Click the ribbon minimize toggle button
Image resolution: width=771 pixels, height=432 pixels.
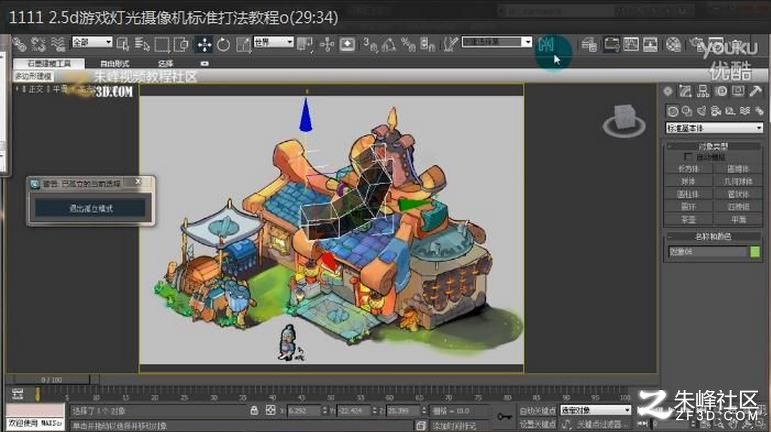pyautogui.click(x=205, y=63)
